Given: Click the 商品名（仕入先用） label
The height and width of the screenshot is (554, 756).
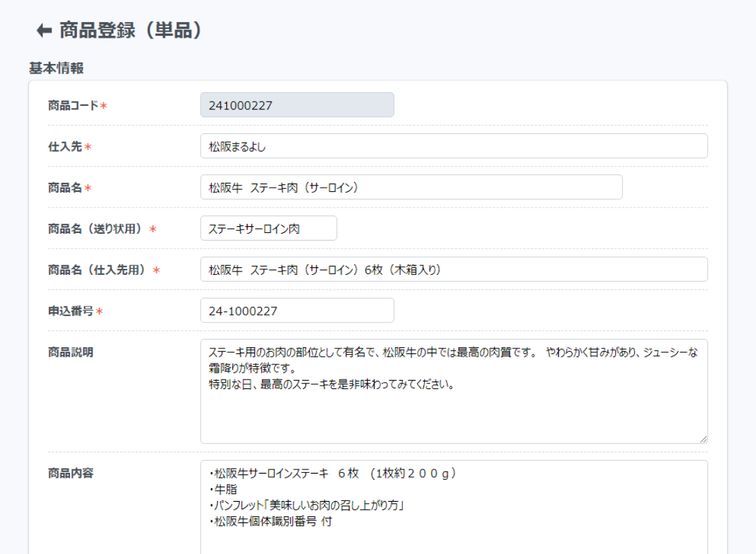Looking at the screenshot, I should point(99,270).
